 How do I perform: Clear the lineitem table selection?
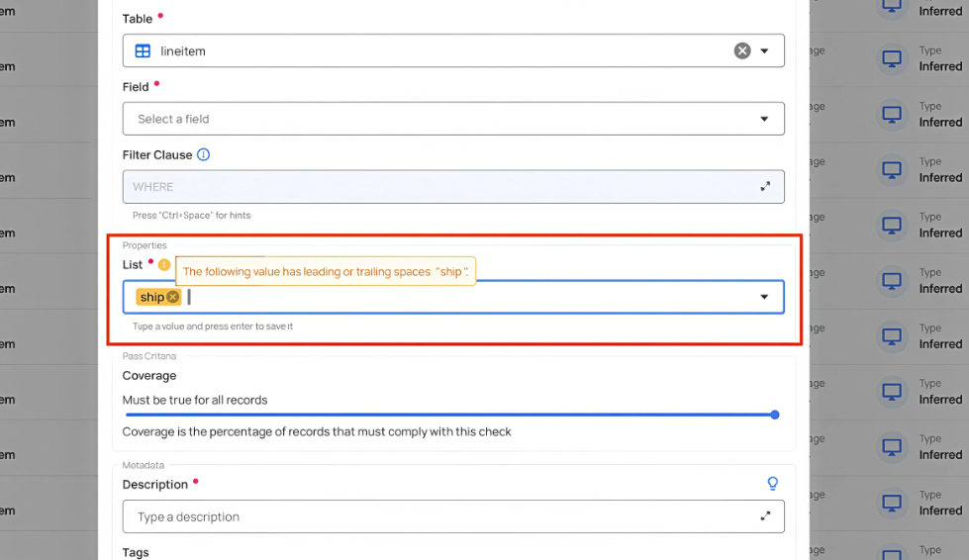(x=741, y=50)
